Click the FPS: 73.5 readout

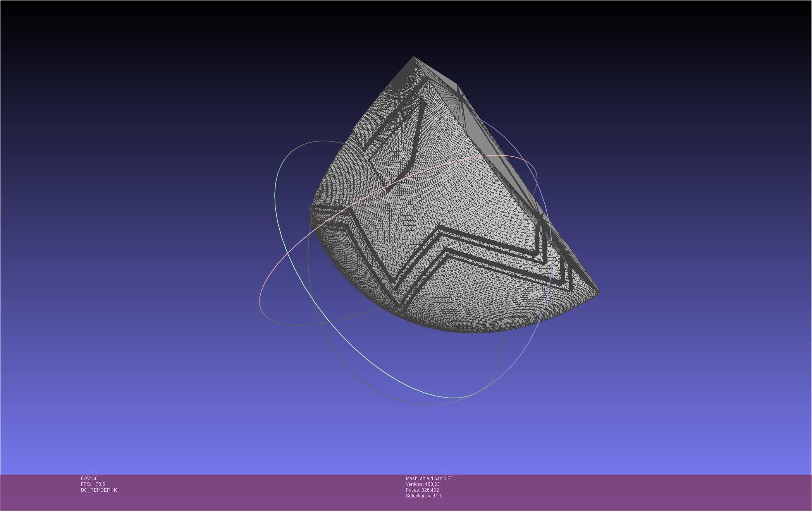93,484
